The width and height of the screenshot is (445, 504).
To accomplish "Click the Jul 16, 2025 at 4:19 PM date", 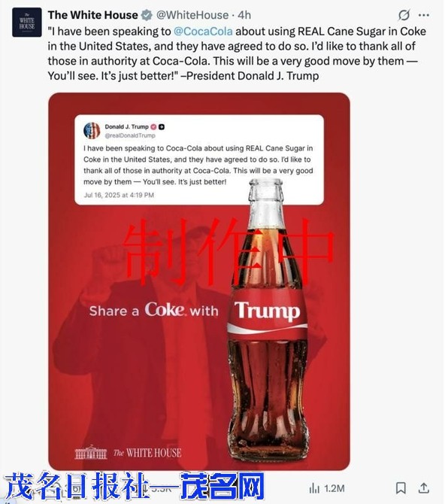I will pos(119,195).
